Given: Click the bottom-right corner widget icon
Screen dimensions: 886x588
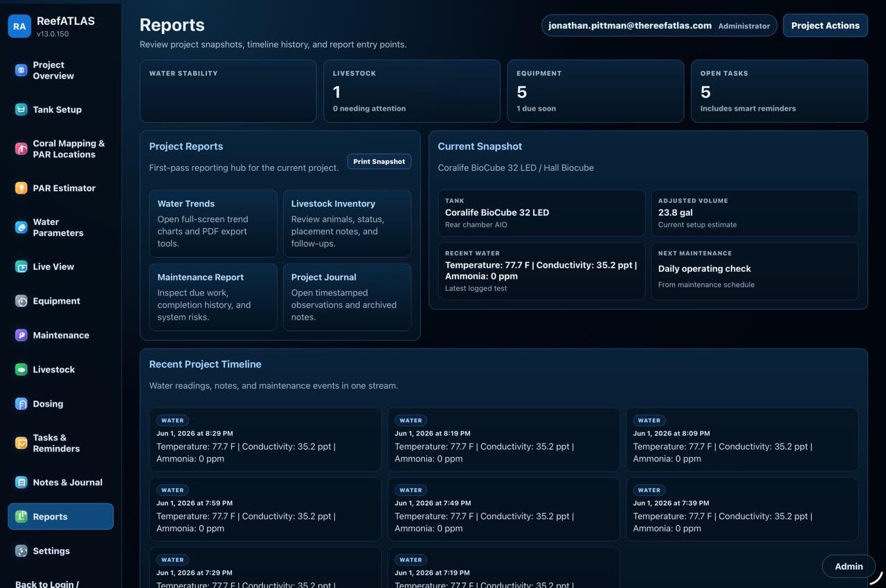Looking at the screenshot, I should click(x=876, y=578).
